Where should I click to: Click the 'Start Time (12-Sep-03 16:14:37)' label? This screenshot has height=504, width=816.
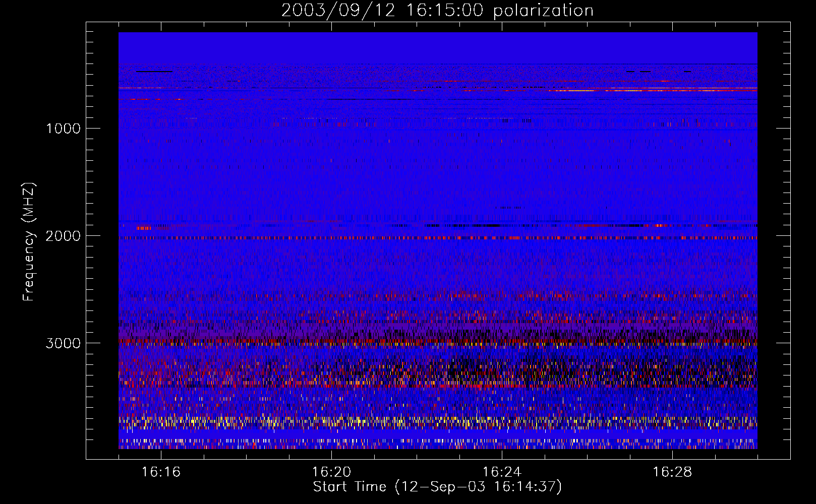tap(437, 487)
